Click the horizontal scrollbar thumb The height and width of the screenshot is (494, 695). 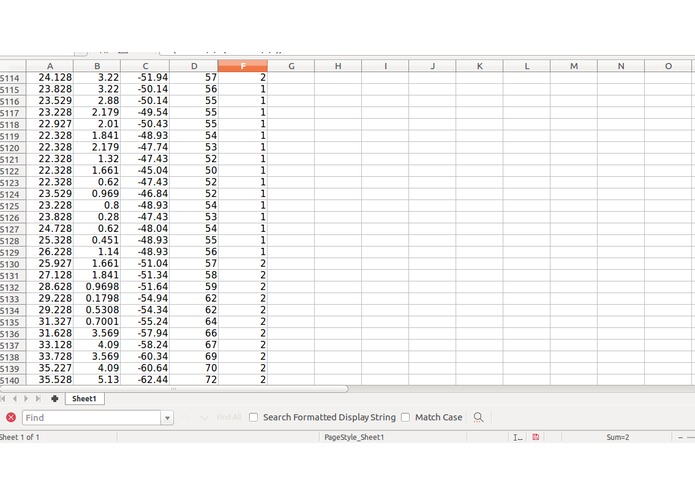(174, 389)
